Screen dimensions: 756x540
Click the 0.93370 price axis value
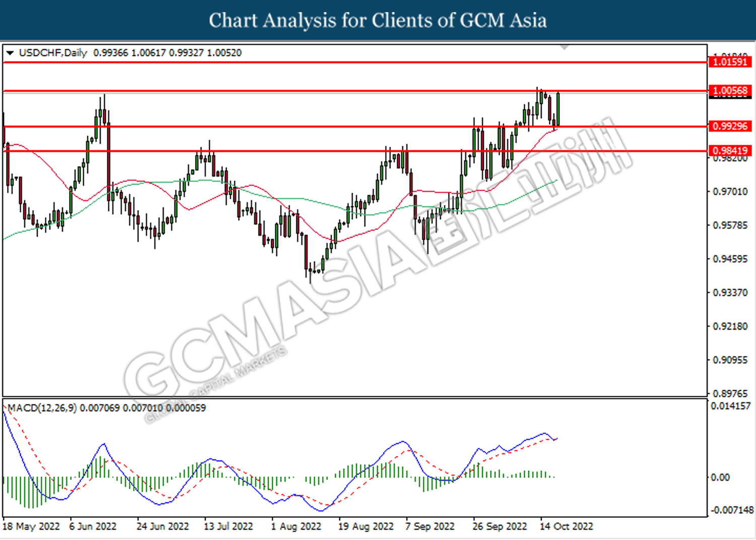(730, 293)
